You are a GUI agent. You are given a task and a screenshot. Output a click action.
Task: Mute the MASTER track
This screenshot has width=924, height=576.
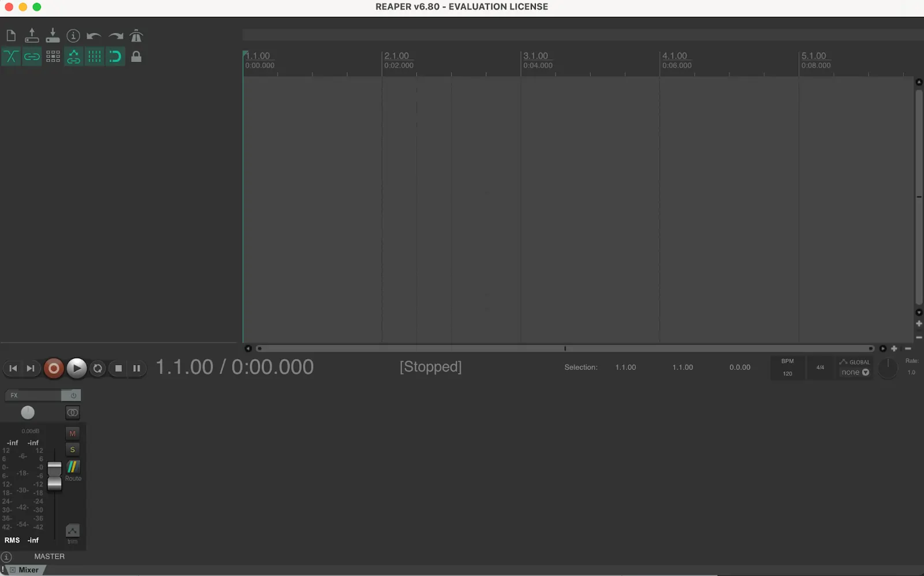pyautogui.click(x=72, y=433)
